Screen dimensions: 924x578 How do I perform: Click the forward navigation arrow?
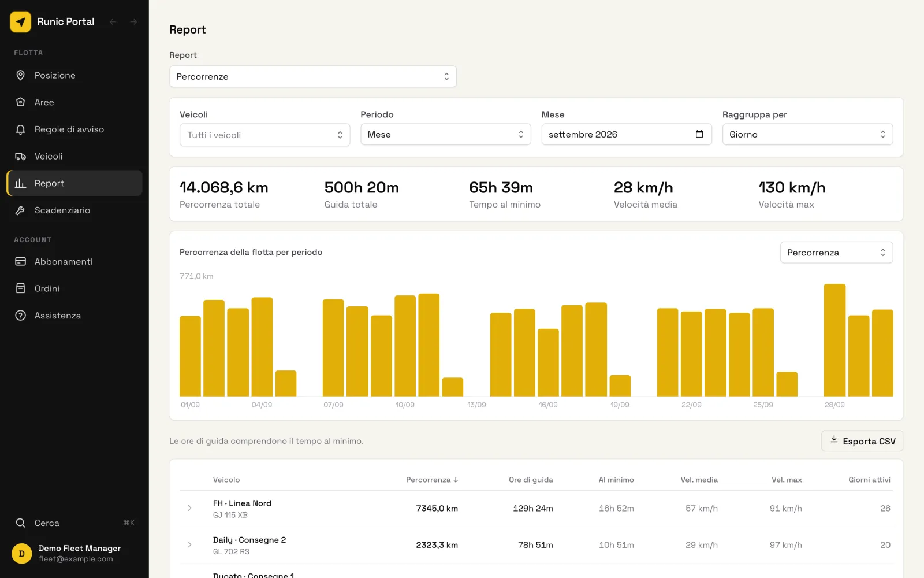coord(133,22)
